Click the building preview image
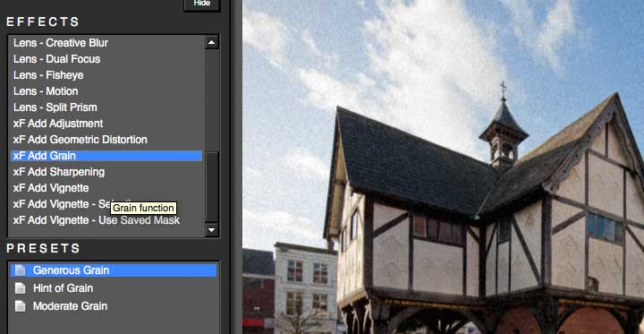644x334 pixels. coord(443,167)
